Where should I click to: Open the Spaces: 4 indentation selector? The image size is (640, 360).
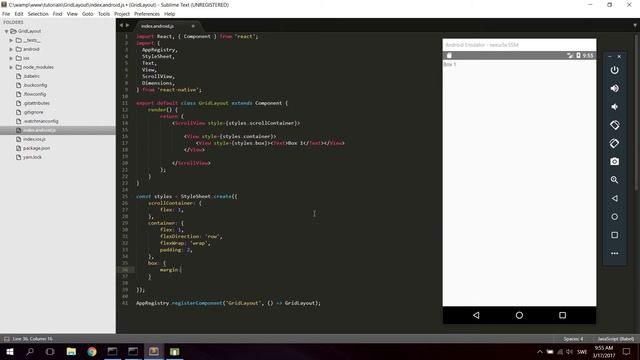pos(573,339)
